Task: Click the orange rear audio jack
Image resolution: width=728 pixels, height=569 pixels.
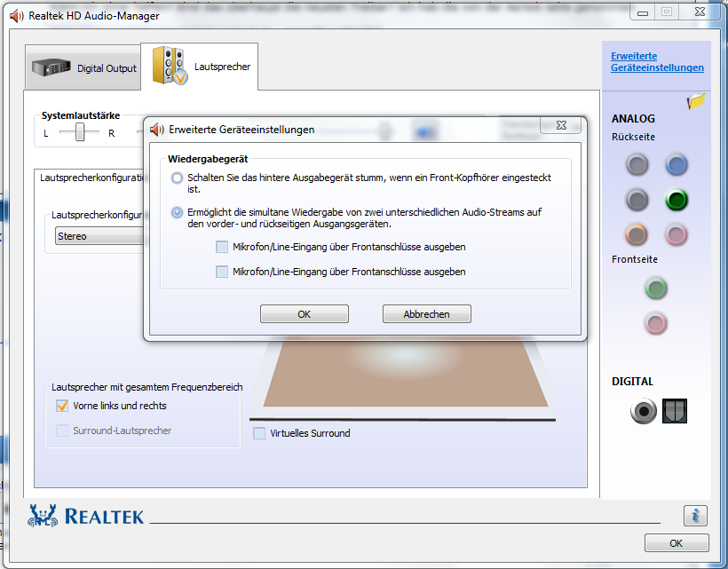Action: (637, 234)
